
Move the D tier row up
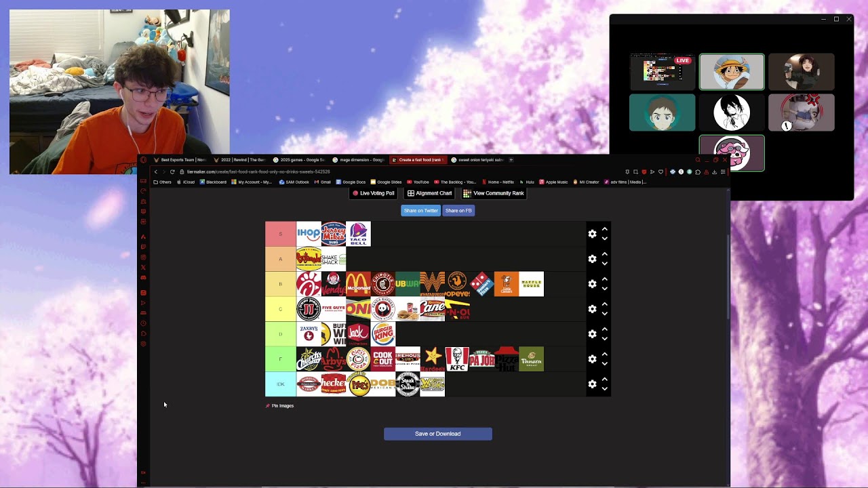[604, 329]
